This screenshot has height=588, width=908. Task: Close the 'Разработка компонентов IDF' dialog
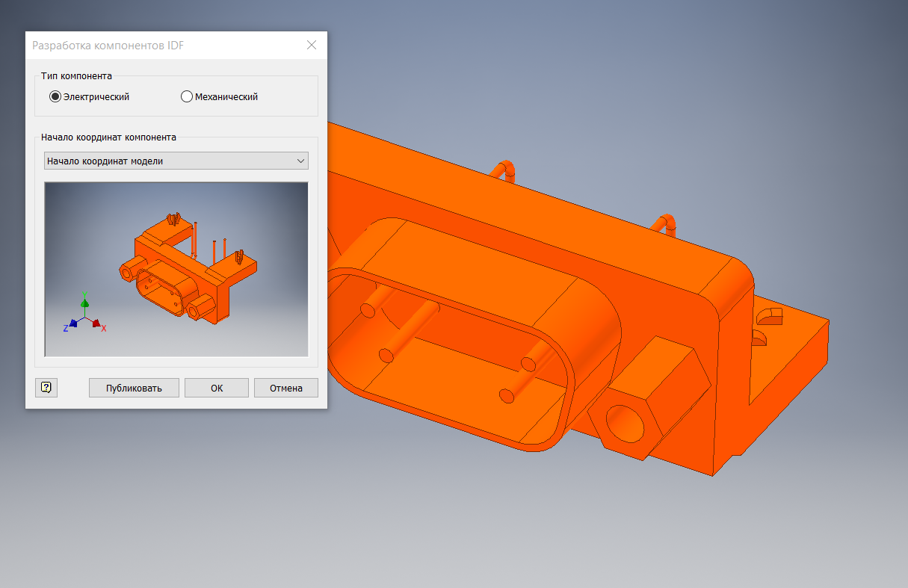coord(312,45)
